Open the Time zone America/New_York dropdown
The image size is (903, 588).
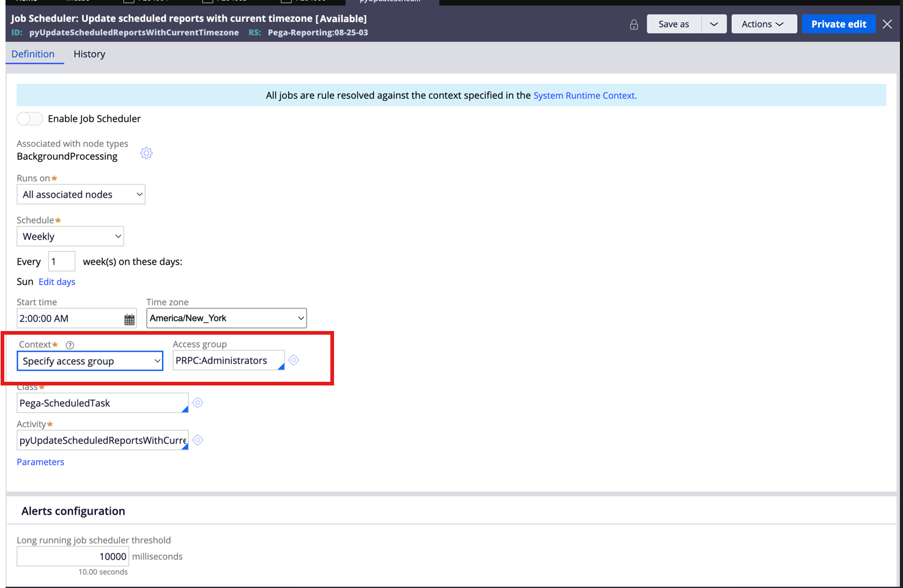tap(226, 318)
